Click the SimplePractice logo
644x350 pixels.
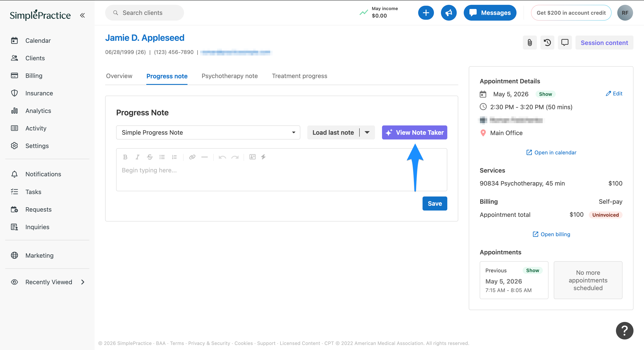point(40,15)
